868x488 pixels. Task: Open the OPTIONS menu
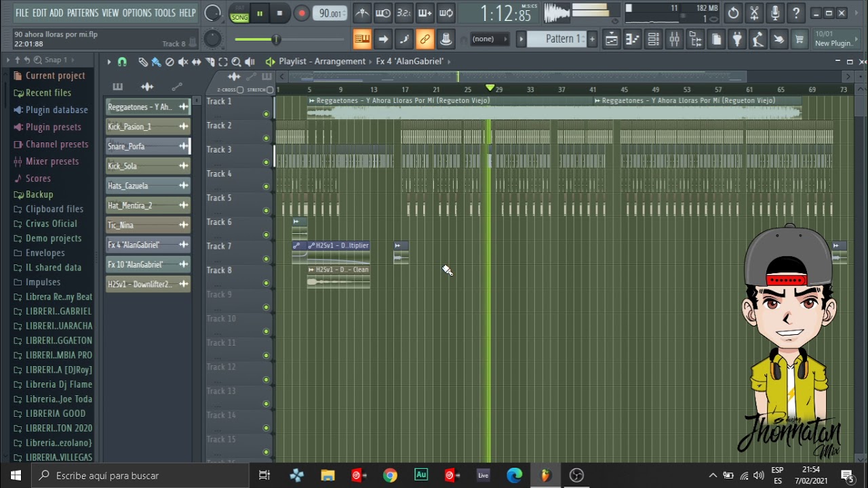[137, 13]
